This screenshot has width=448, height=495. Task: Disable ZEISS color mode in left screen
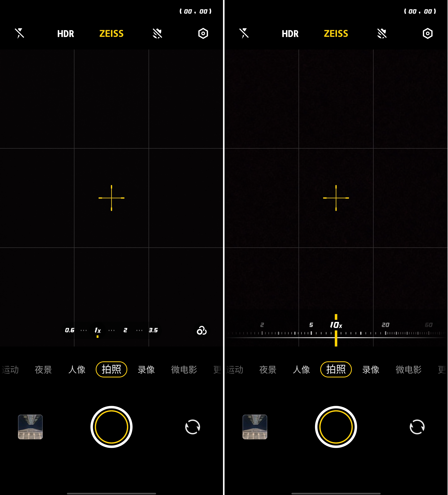tap(111, 34)
